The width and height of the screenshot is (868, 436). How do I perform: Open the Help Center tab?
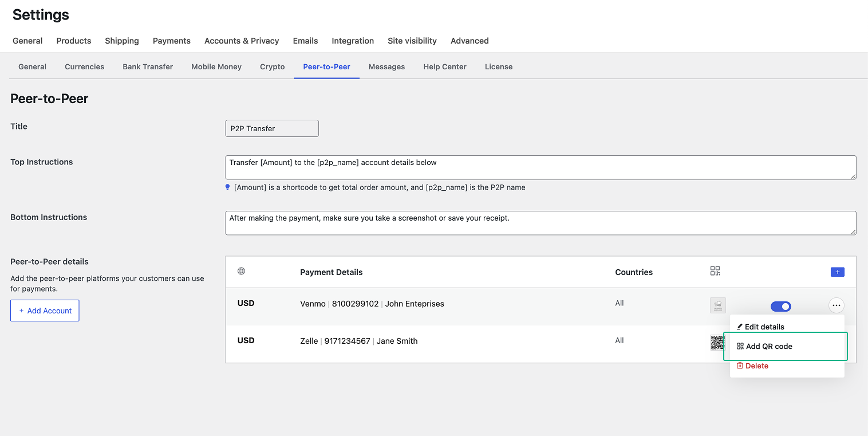[444, 66]
